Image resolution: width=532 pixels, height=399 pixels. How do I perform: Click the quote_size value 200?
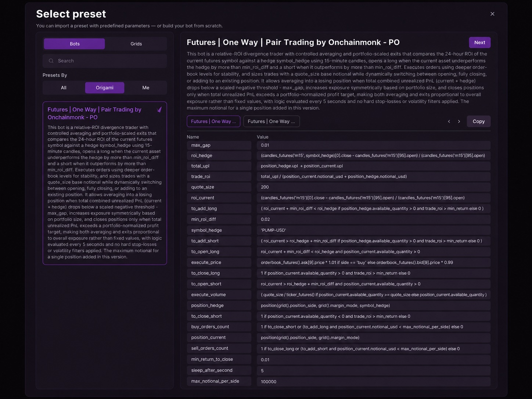click(x=374, y=187)
